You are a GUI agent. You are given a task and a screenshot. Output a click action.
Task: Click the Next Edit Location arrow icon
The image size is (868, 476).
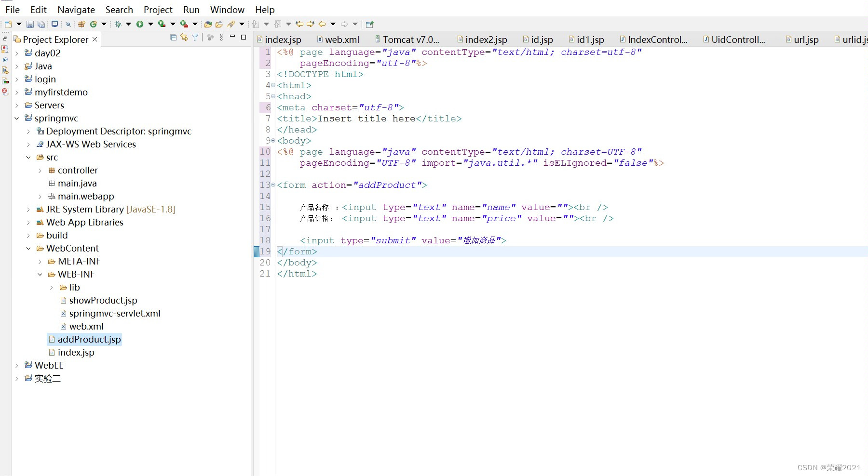click(x=311, y=24)
